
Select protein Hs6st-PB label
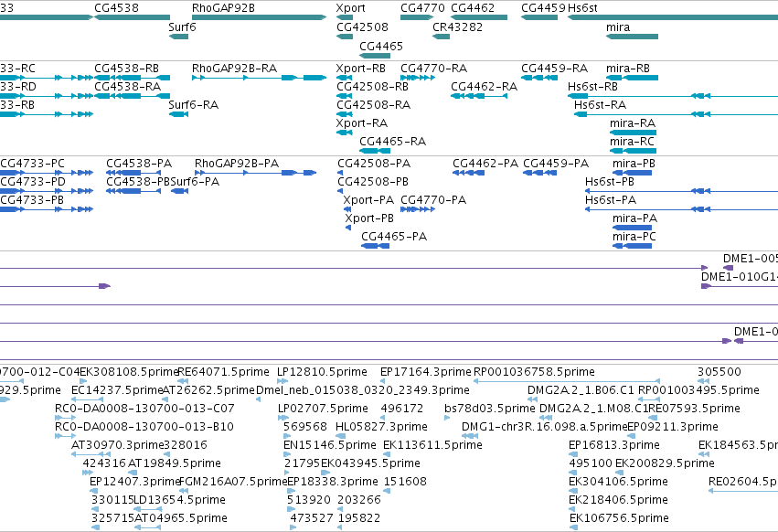click(x=609, y=182)
